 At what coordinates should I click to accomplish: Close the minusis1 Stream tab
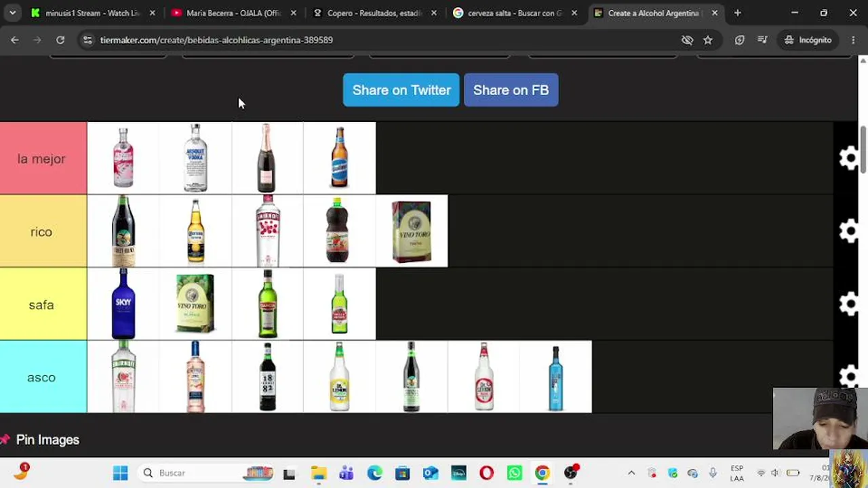pyautogui.click(x=152, y=13)
